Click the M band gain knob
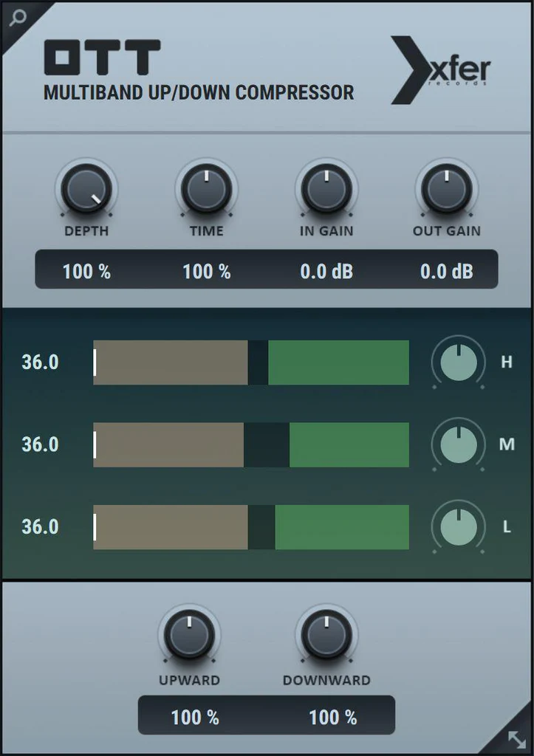The image size is (534, 756). click(x=459, y=444)
